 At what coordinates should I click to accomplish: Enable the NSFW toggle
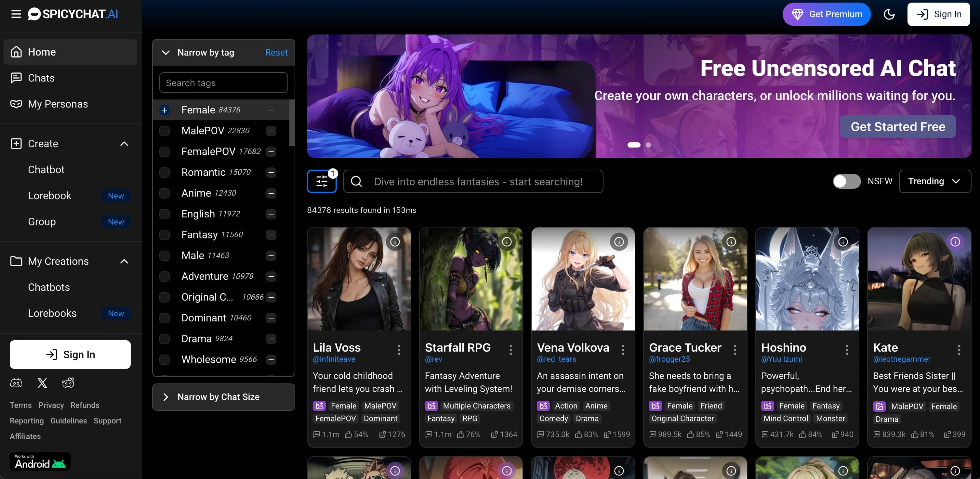point(846,181)
